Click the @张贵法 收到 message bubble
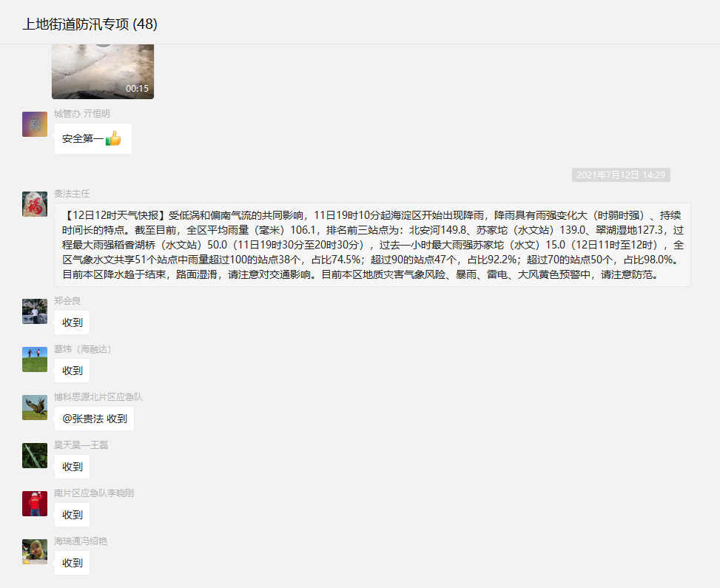 (x=94, y=419)
